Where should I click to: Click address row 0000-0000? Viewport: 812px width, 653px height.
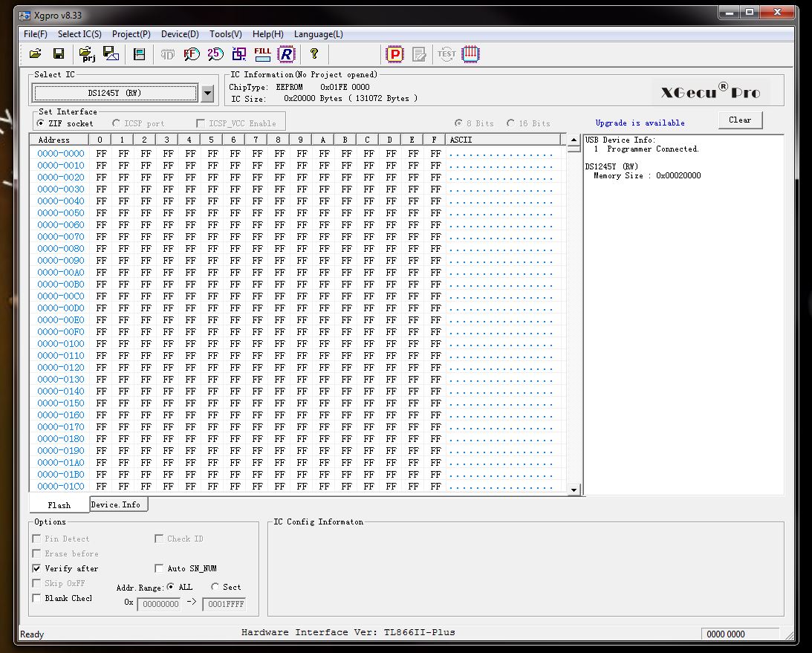(61, 153)
